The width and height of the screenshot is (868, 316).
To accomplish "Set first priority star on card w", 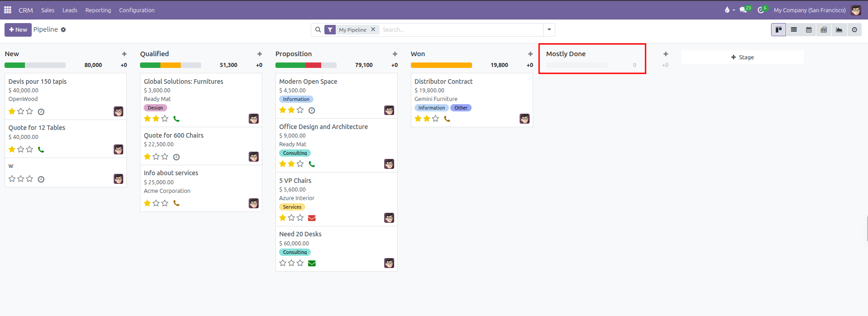I will 12,179.
